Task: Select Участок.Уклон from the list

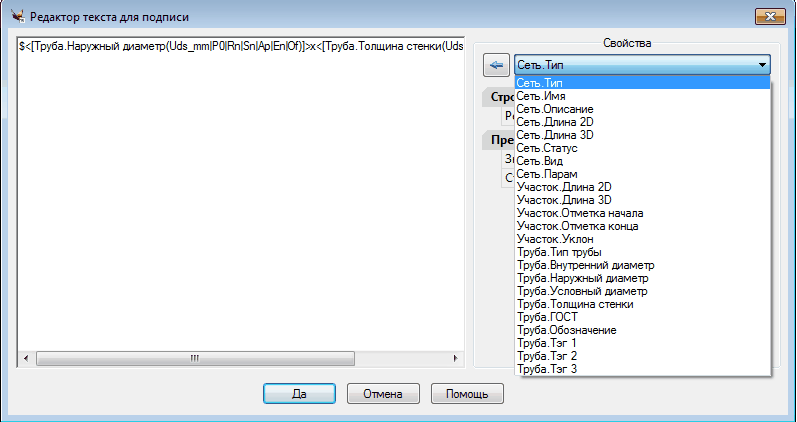Action: coord(553,239)
